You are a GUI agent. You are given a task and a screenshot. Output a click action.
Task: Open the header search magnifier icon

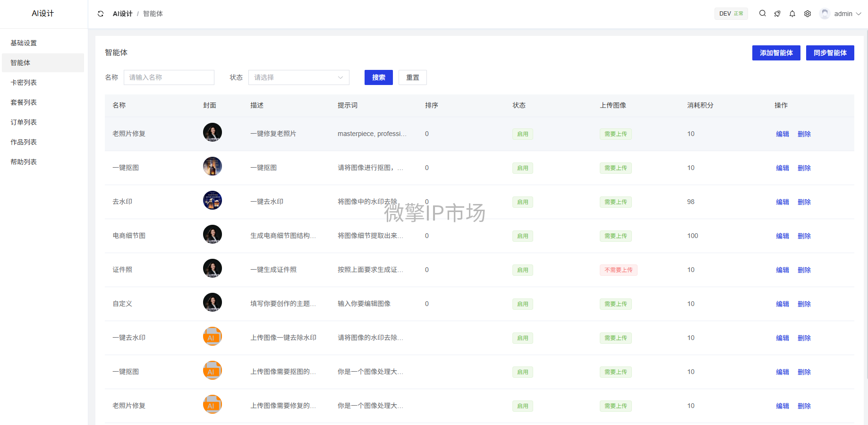click(x=762, y=14)
